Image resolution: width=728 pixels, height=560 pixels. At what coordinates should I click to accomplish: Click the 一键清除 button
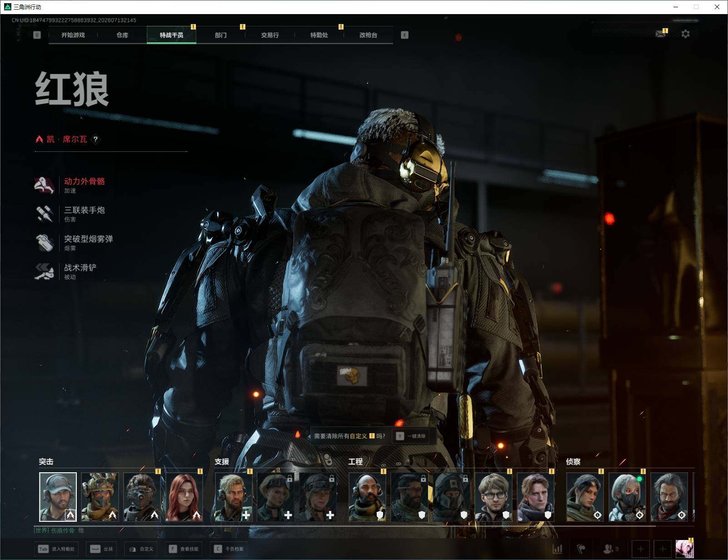point(411,436)
